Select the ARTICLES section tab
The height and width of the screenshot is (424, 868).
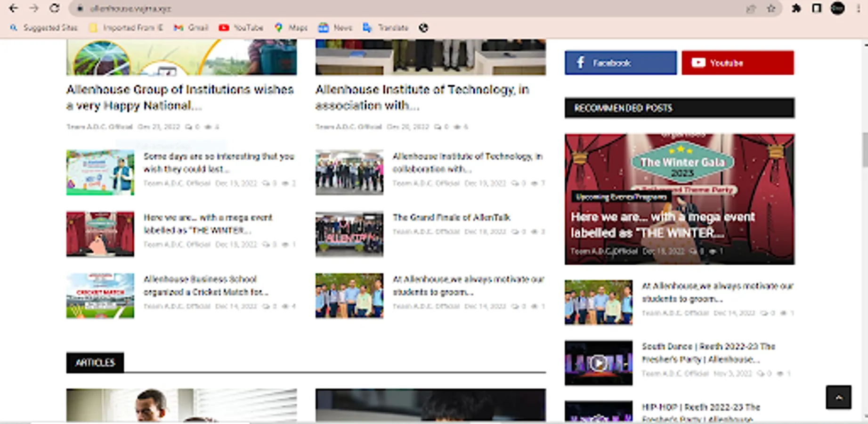pos(95,362)
